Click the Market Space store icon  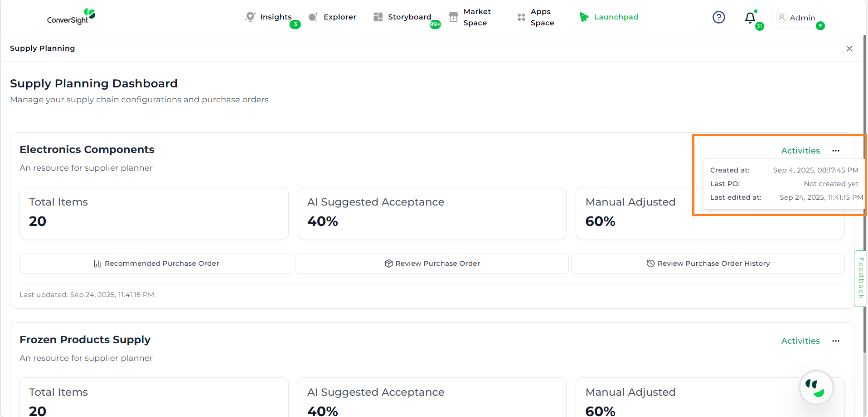453,17
